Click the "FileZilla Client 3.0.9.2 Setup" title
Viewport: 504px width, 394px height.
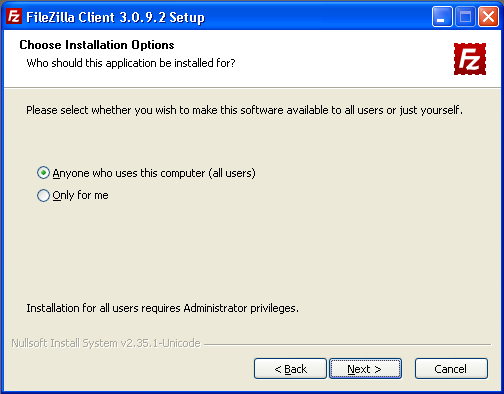[115, 17]
